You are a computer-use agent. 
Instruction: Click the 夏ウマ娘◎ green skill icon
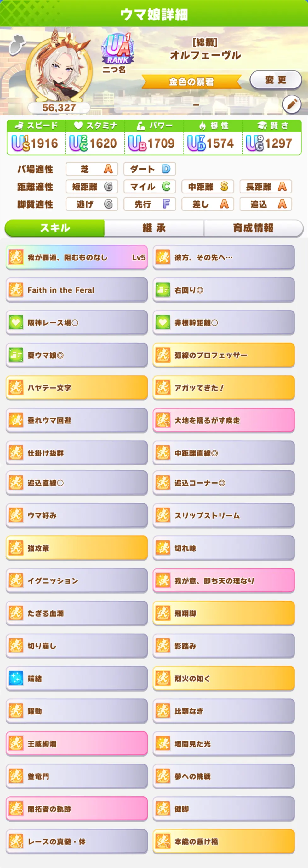pos(15,355)
